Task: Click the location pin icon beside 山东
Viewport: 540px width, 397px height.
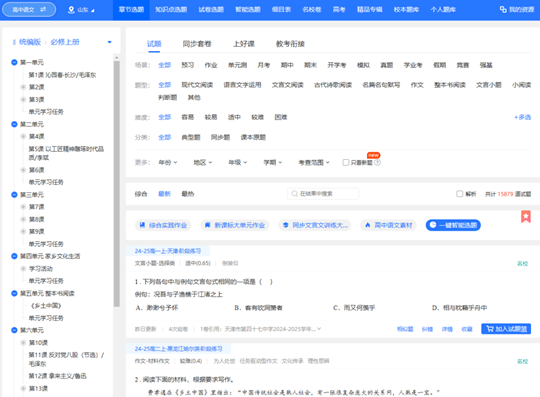Action: click(71, 10)
